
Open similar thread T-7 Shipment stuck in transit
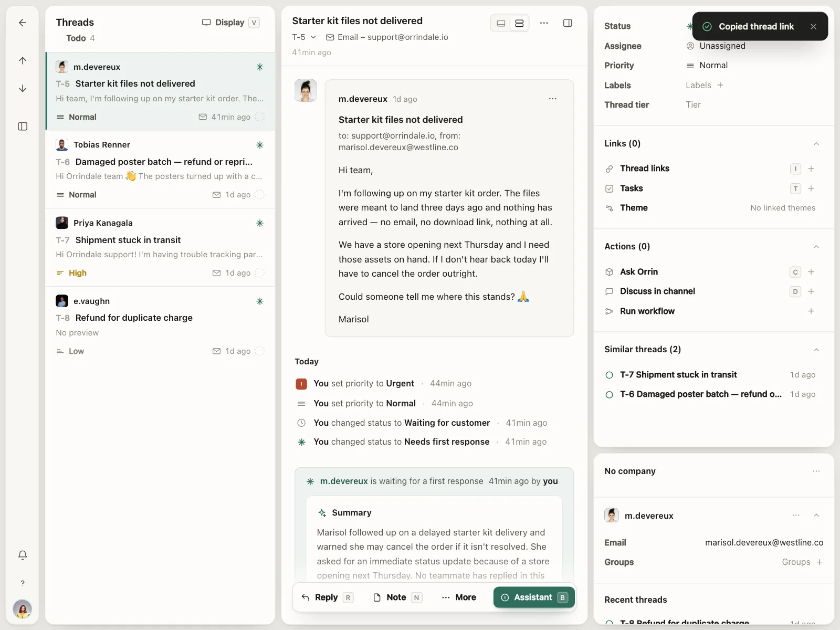click(x=710, y=375)
